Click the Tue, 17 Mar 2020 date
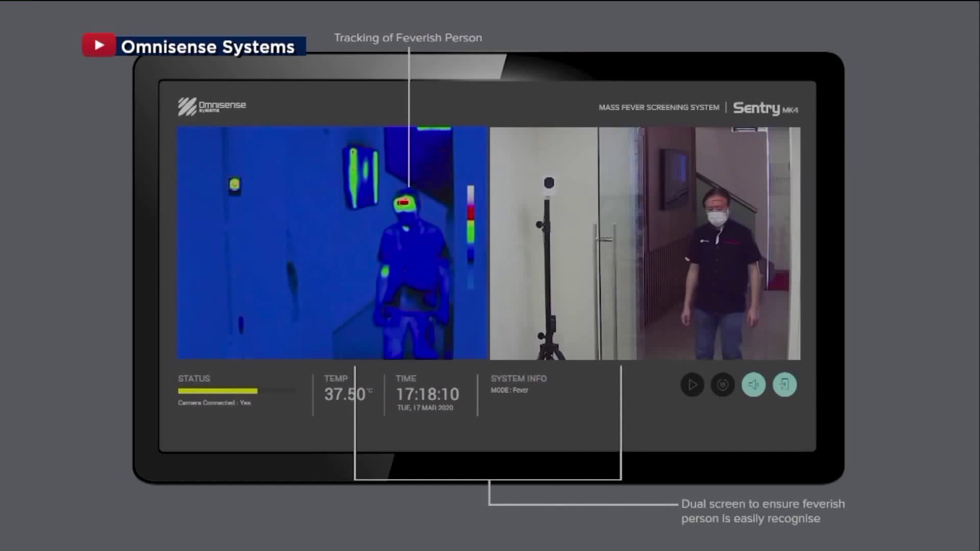The image size is (980, 551). click(425, 408)
